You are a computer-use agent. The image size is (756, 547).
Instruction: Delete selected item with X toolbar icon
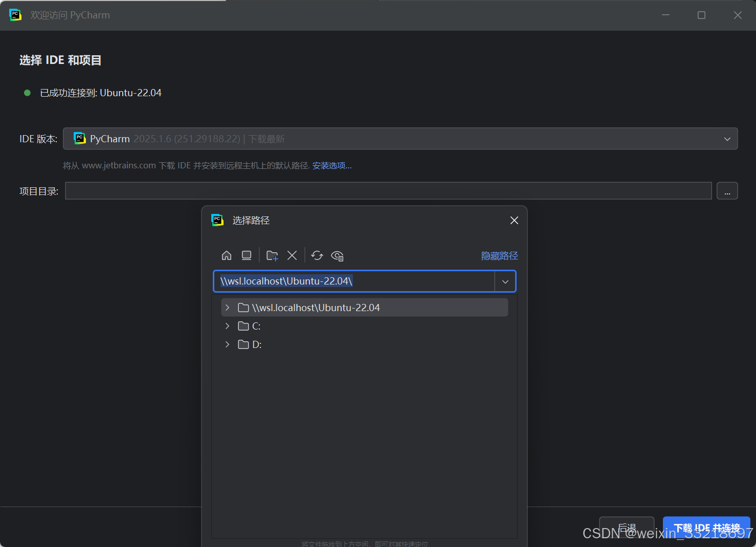click(x=292, y=255)
